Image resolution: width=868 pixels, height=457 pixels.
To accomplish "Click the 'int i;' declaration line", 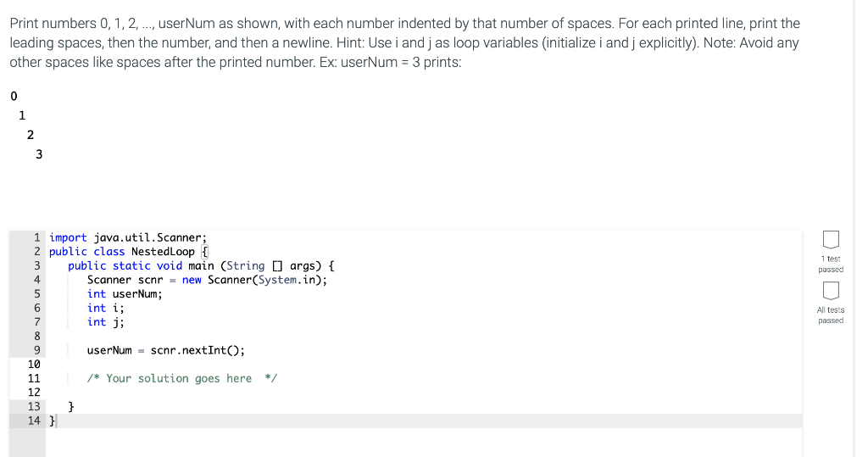I will click(106, 308).
